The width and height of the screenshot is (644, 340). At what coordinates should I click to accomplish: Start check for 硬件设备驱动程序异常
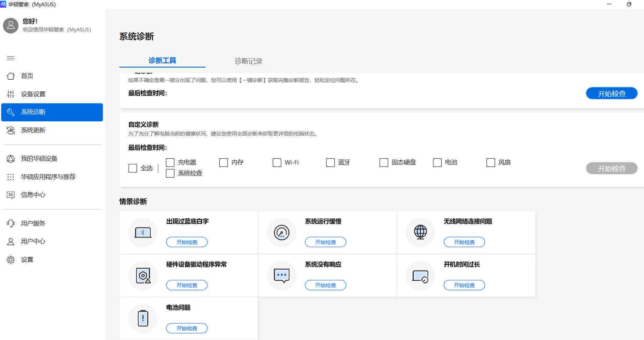[x=187, y=285]
